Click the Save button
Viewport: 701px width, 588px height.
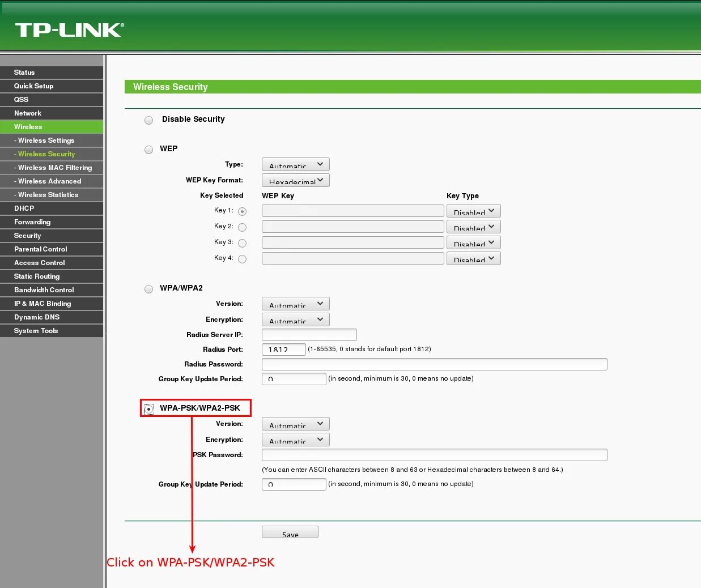coord(290,532)
